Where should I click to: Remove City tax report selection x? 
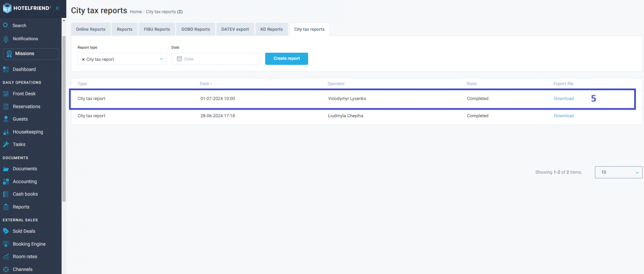click(83, 59)
